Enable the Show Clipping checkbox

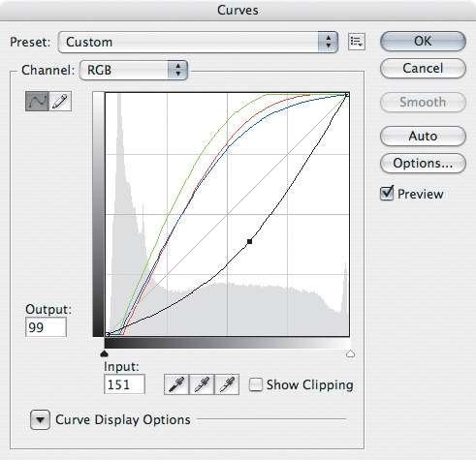(x=256, y=384)
